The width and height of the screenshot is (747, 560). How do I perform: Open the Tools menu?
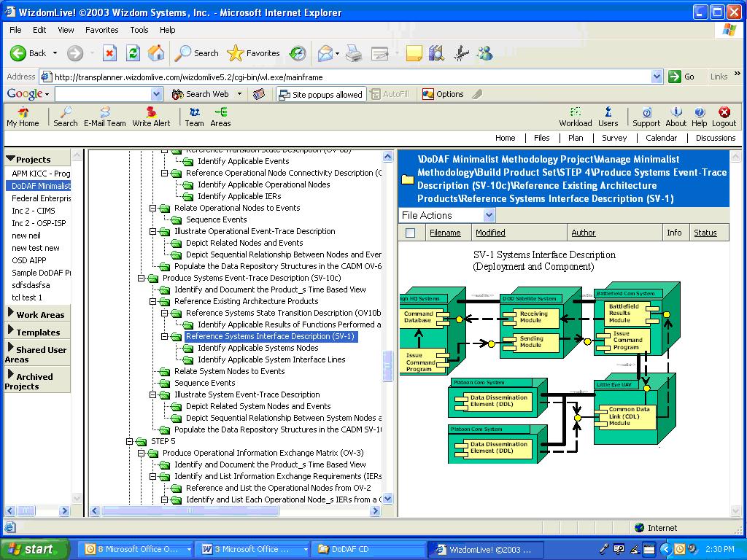(139, 30)
